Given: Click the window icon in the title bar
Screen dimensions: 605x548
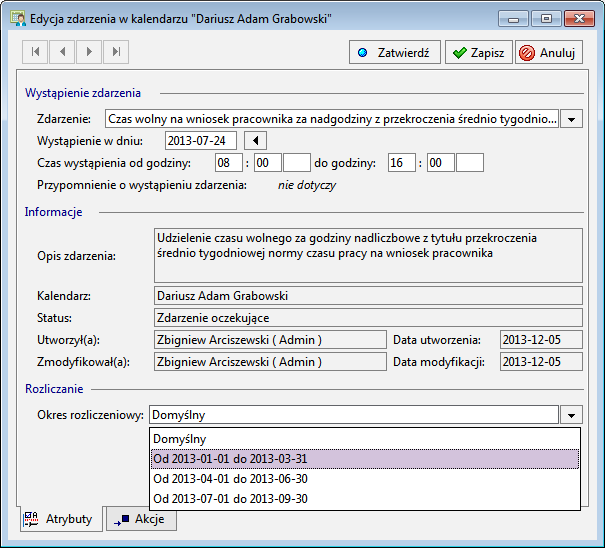Looking at the screenshot, I should coord(18,19).
